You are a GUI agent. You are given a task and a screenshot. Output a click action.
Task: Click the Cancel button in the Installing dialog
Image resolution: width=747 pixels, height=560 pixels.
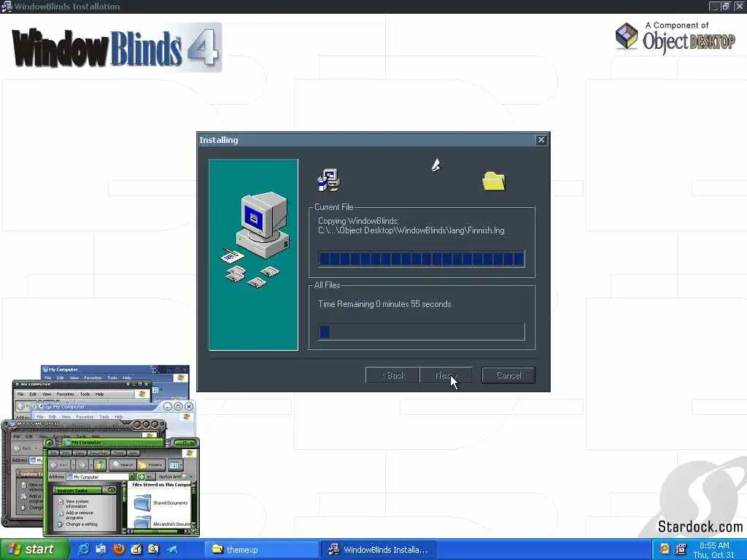(x=508, y=376)
